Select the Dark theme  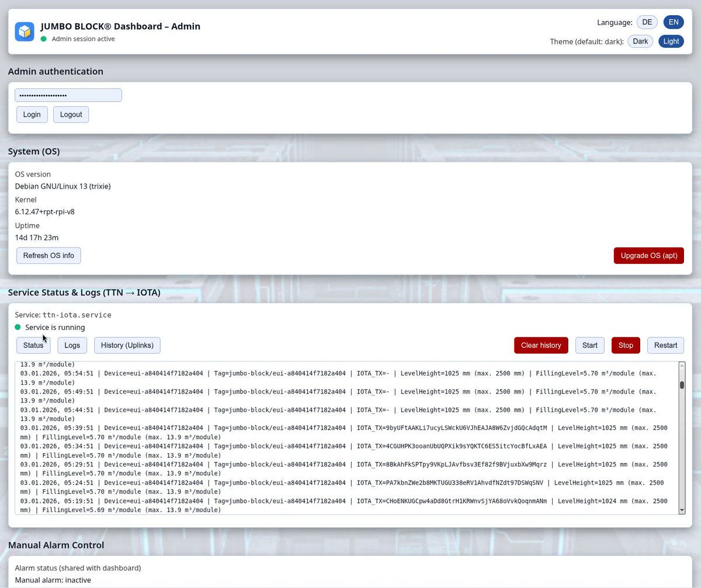pos(640,41)
